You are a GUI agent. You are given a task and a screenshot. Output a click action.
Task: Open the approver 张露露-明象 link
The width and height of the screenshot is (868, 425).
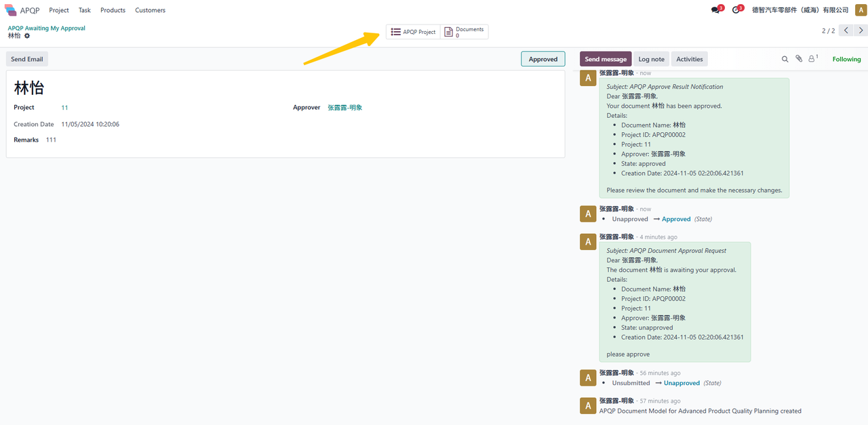(x=344, y=107)
